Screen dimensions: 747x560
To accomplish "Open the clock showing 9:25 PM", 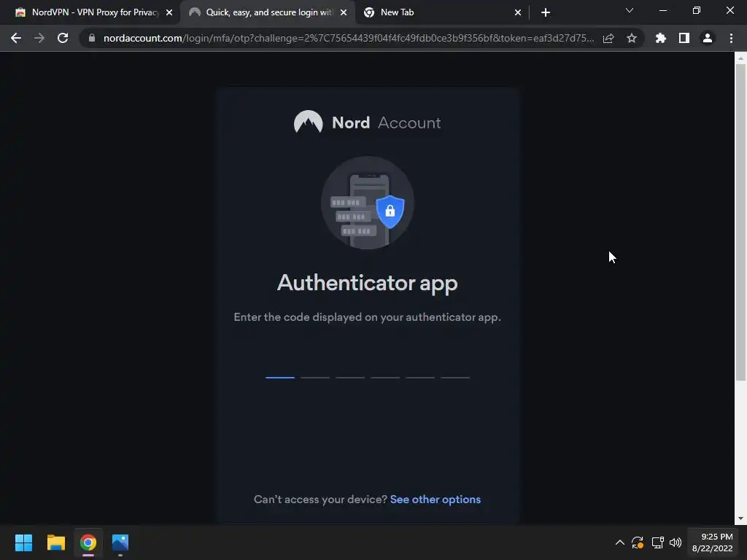I will [712, 542].
